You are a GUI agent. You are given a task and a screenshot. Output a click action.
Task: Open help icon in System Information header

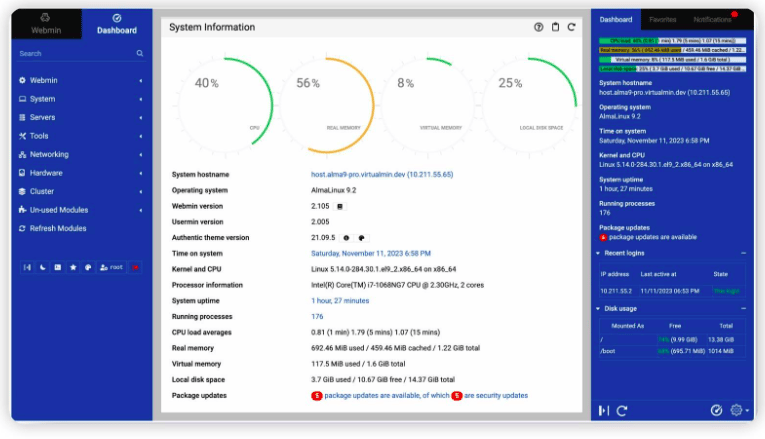coord(539,27)
